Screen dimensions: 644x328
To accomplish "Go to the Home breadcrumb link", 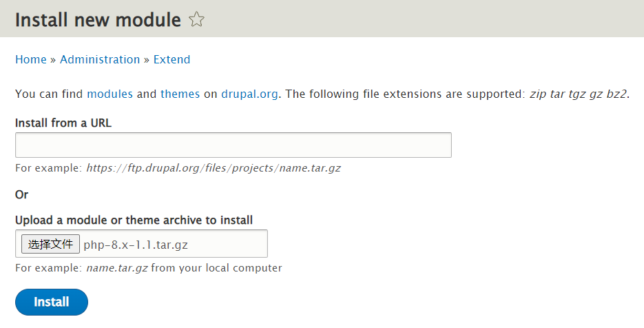I will coord(31,59).
